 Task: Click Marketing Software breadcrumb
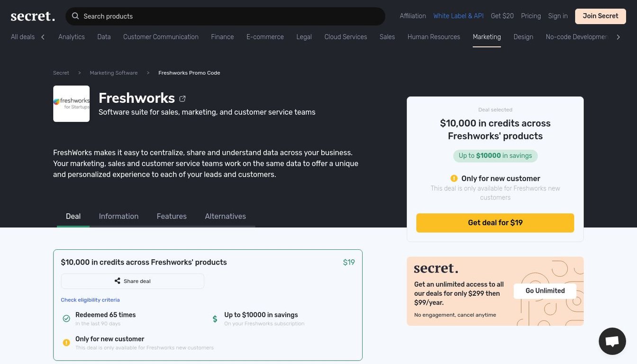[114, 73]
